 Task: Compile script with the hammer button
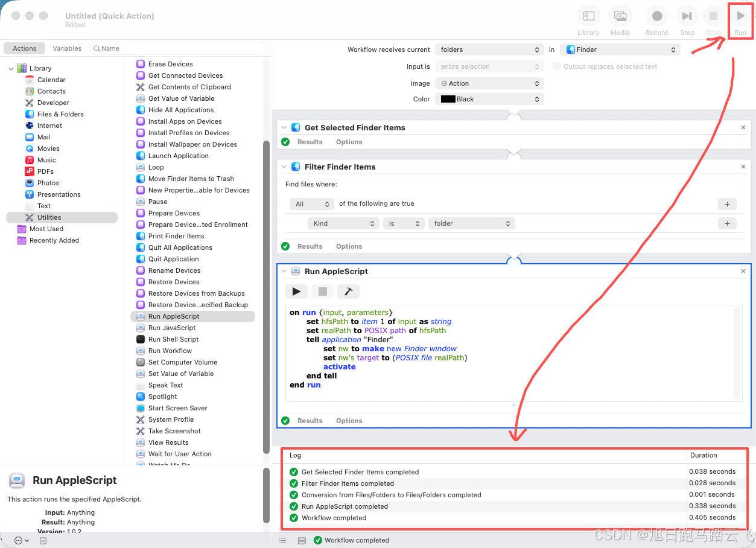pos(348,292)
